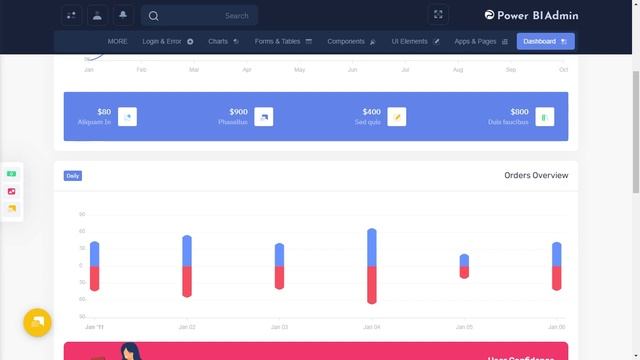
Task: Click the Jan 03 axis label
Action: [280, 327]
